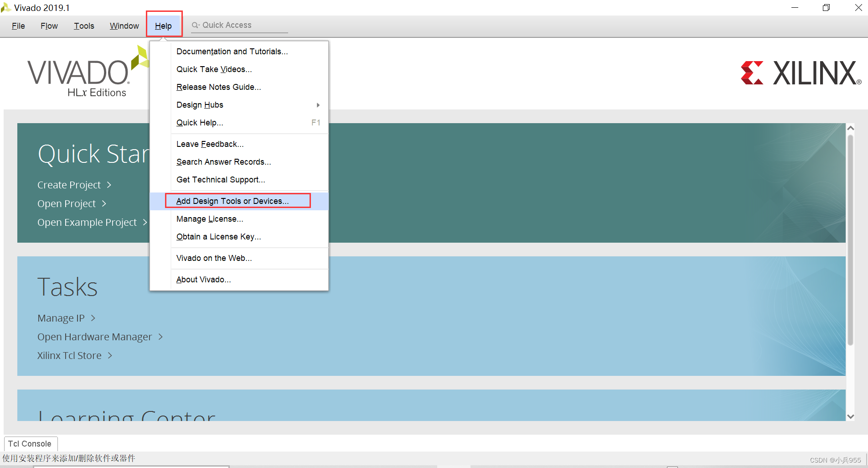This screenshot has height=468, width=868.
Task: Close the Vivado window
Action: pos(858,8)
